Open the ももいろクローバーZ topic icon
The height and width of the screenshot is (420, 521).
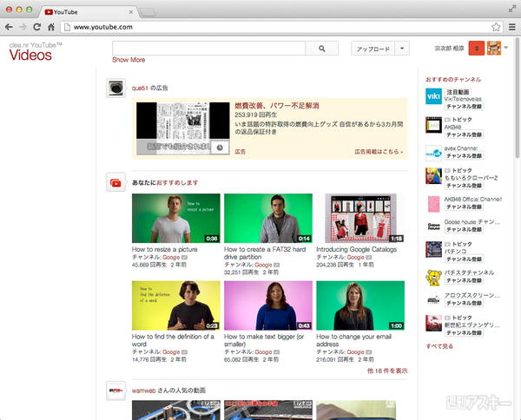click(433, 176)
